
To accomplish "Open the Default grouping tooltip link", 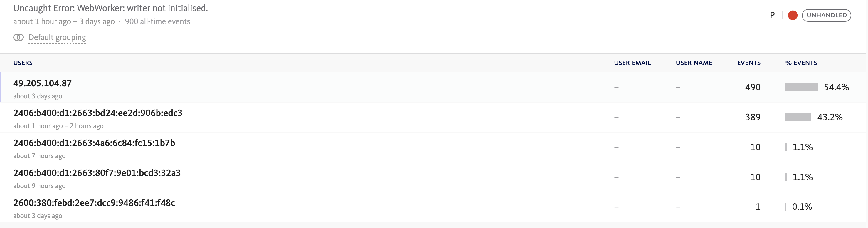I will pos(57,37).
